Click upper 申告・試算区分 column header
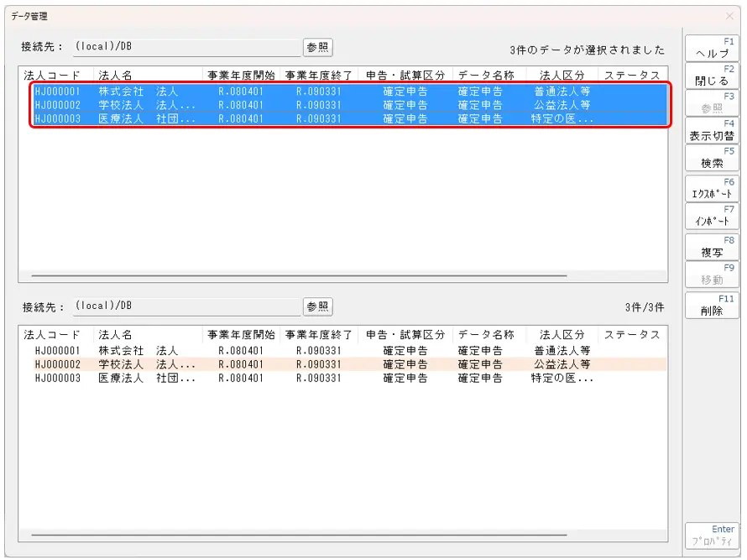The image size is (747, 560). tap(405, 76)
